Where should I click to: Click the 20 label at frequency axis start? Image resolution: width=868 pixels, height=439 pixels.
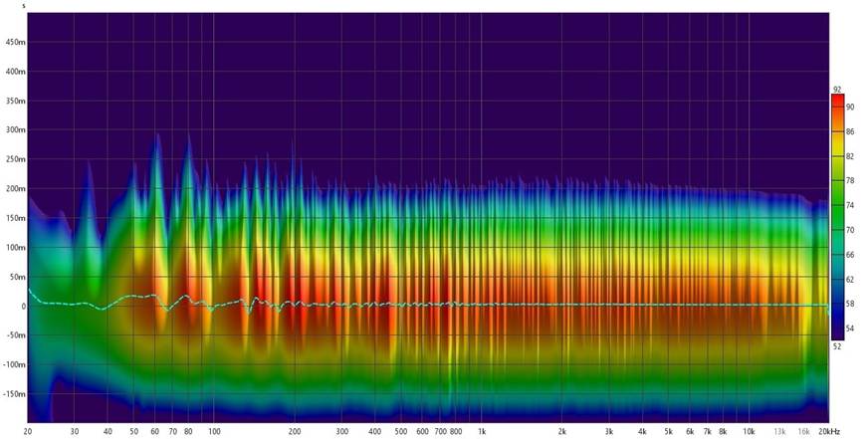tap(27, 432)
